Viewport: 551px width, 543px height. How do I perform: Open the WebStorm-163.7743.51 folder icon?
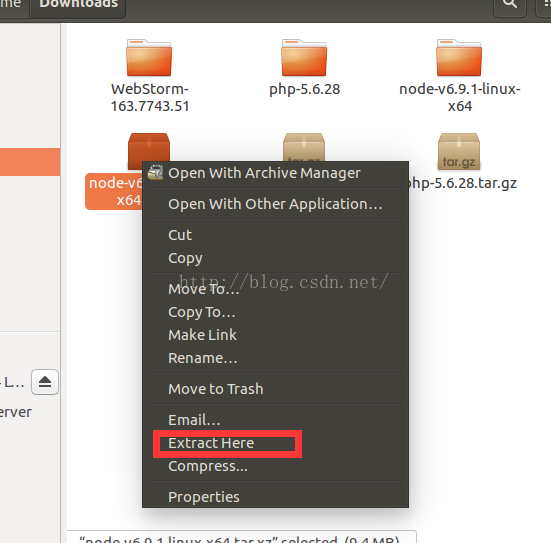point(149,58)
